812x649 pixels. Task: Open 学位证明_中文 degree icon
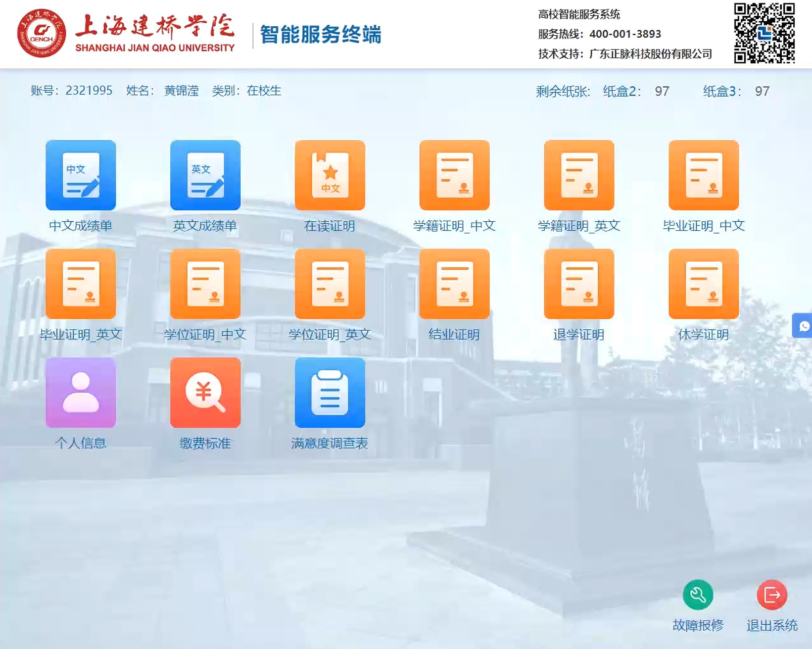coord(205,284)
